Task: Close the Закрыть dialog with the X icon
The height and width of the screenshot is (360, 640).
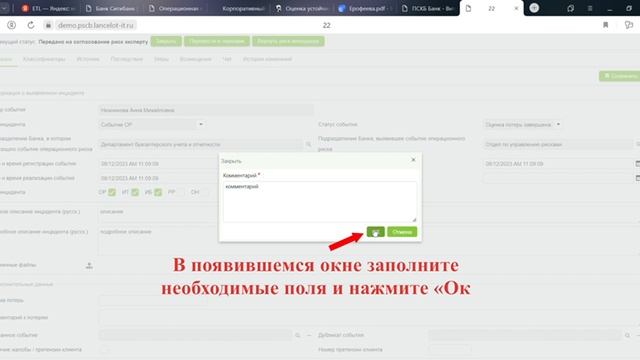Action: [x=413, y=160]
